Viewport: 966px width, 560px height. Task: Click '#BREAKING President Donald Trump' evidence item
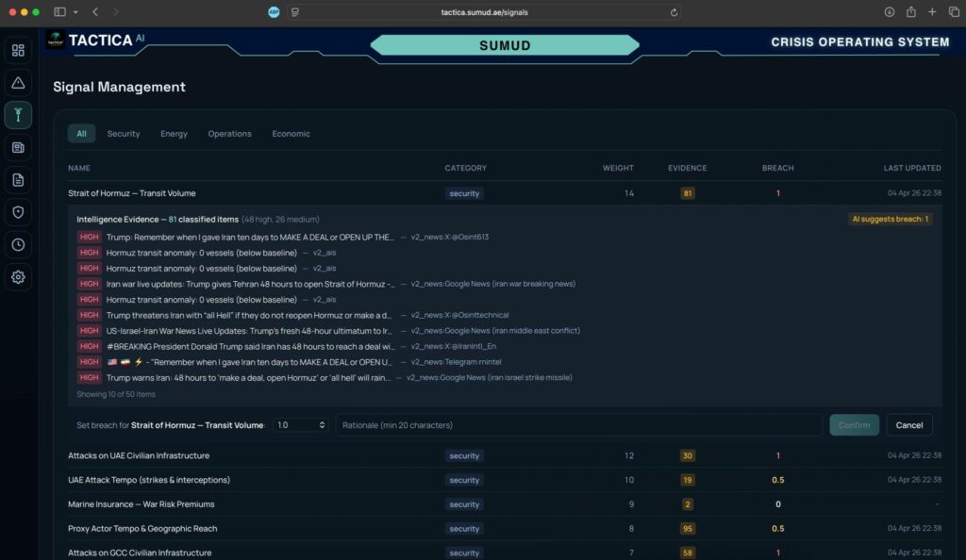287,346
